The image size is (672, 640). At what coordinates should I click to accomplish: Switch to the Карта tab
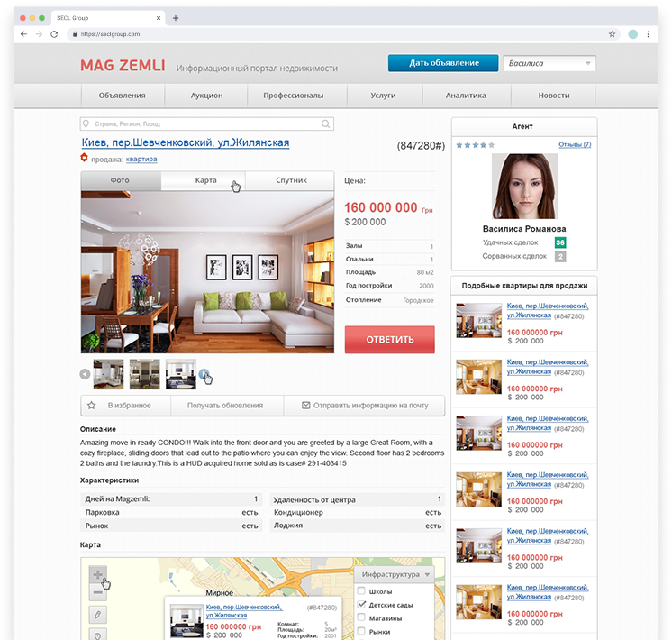coord(205,180)
